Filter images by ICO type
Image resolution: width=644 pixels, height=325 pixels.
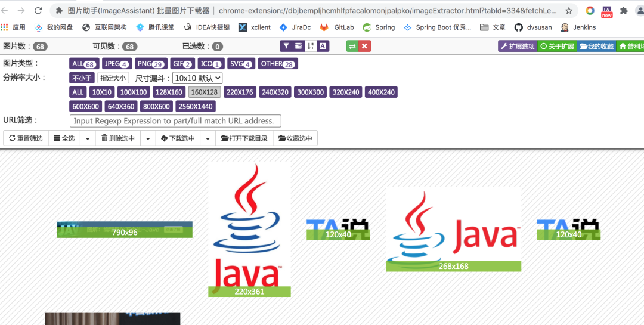point(211,64)
